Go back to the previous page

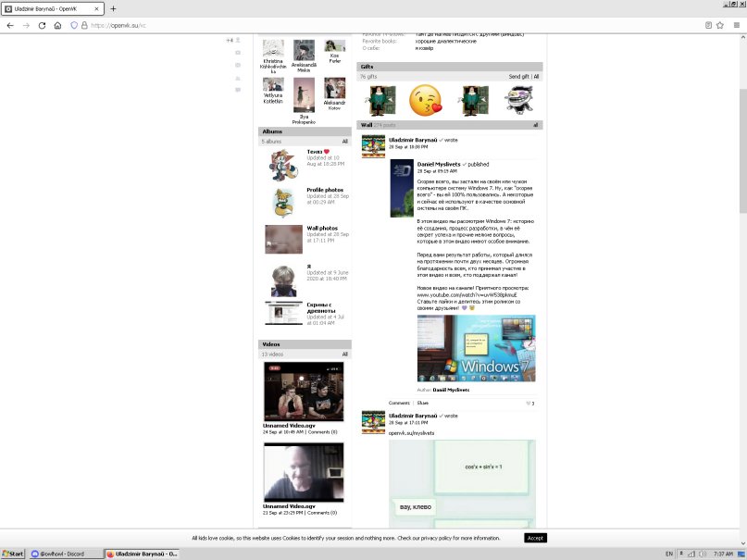[x=10, y=25]
